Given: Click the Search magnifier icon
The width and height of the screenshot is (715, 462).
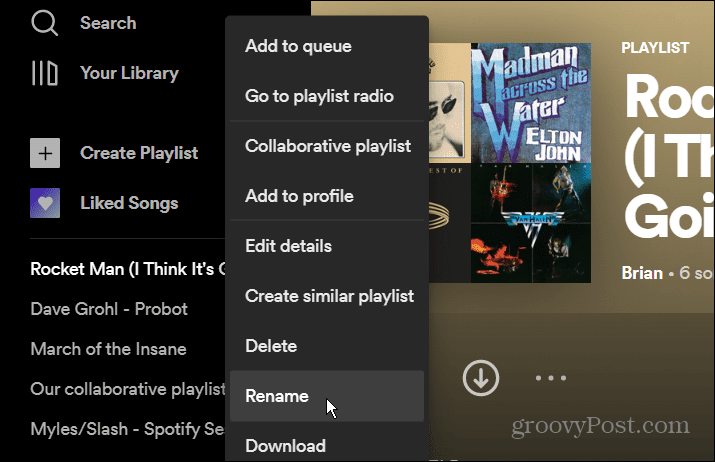Looking at the screenshot, I should coord(45,22).
